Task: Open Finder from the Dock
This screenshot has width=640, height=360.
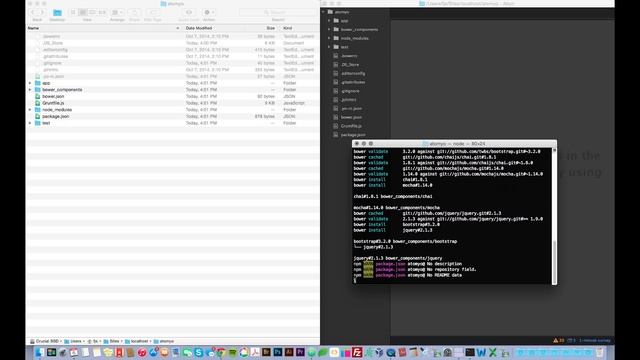Action: pyautogui.click(x=40, y=353)
